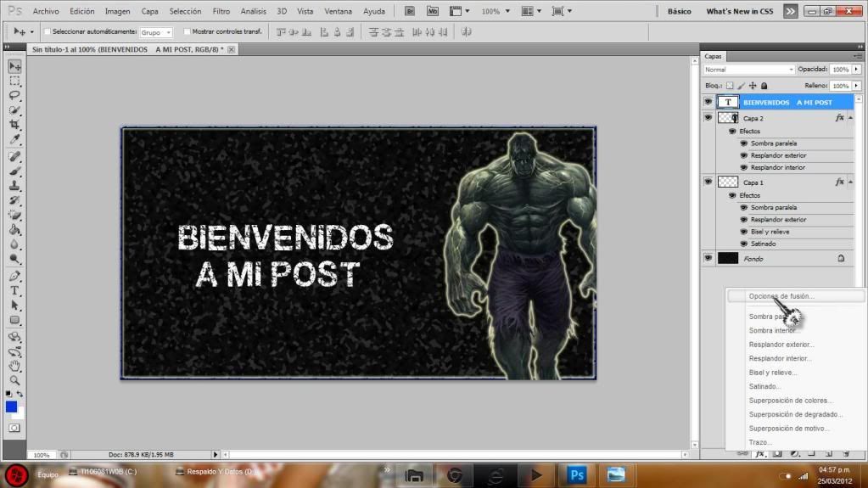Switch to the Básico workspace
868x488 pixels.
click(680, 11)
